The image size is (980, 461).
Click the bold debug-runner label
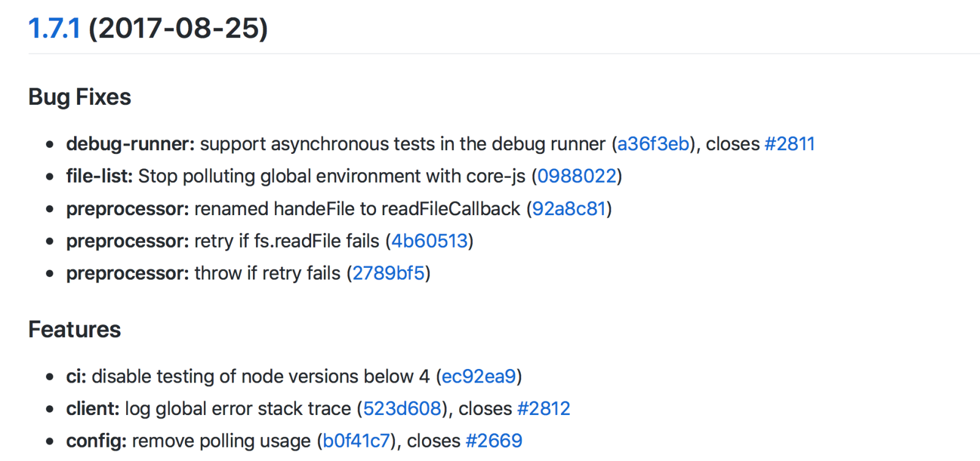point(130,144)
